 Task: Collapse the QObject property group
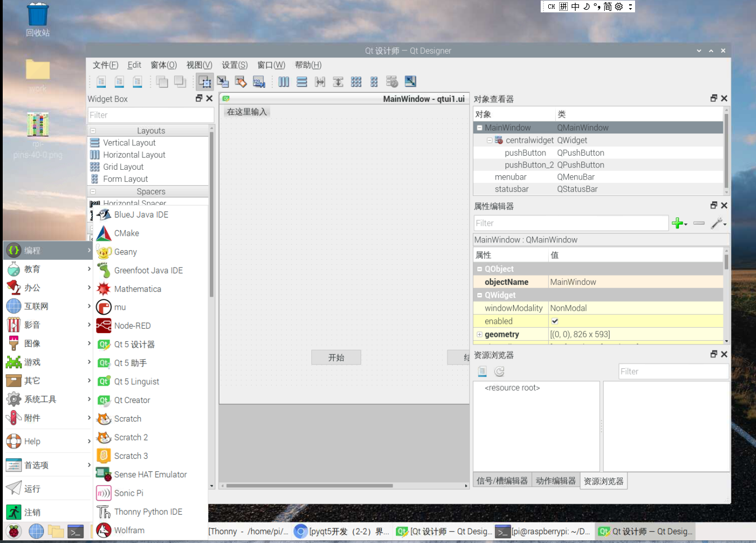point(479,269)
